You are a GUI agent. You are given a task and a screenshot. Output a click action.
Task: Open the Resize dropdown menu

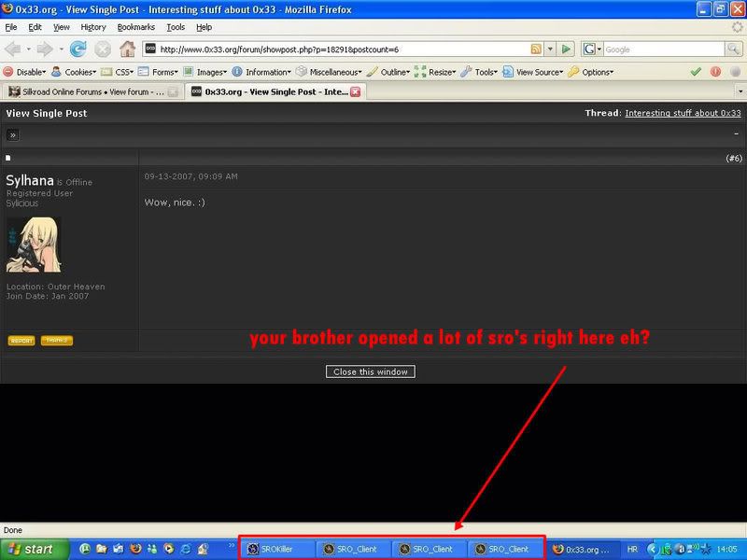coord(435,72)
